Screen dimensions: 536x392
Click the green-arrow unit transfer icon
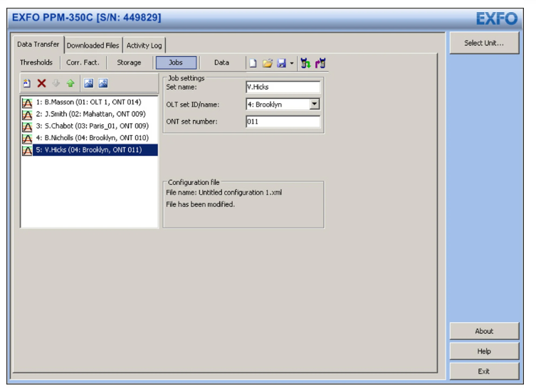coord(305,63)
